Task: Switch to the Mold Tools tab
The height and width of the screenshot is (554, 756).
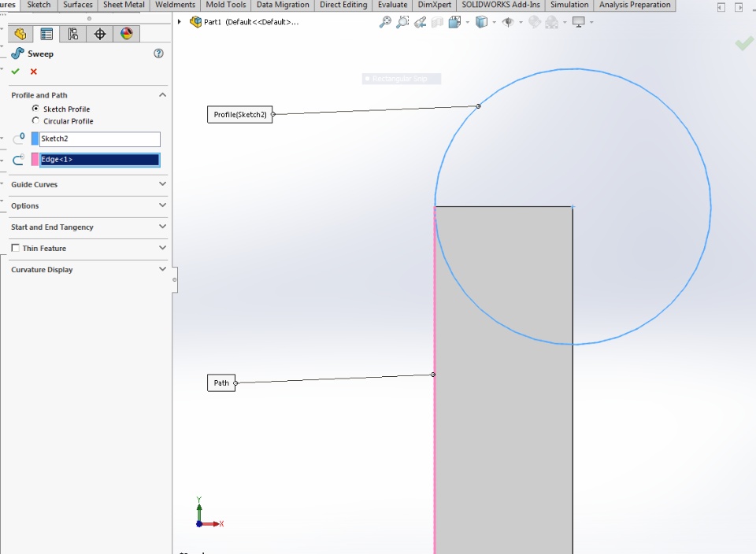Action: (x=226, y=5)
